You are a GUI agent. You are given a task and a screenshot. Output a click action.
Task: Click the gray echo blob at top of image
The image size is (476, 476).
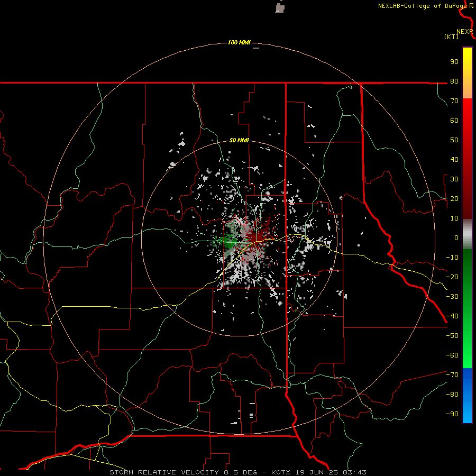click(x=280, y=7)
